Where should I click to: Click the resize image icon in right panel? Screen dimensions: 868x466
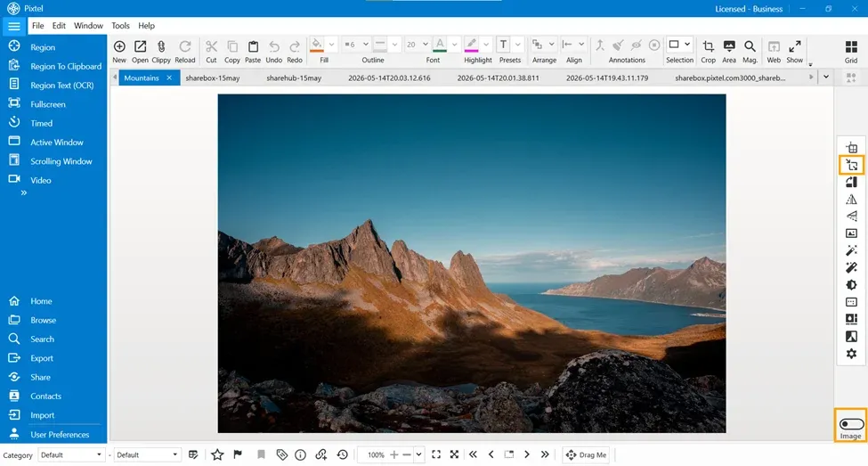(x=851, y=165)
